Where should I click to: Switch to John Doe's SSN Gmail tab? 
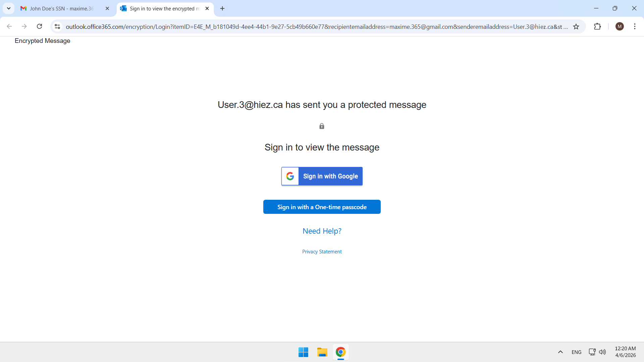point(61,9)
